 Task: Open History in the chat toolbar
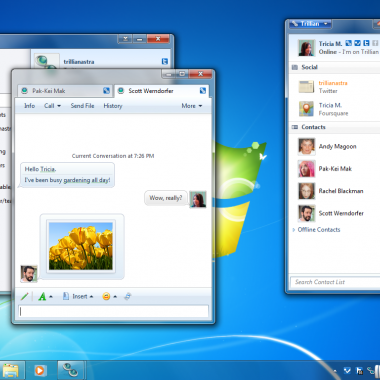tap(113, 106)
